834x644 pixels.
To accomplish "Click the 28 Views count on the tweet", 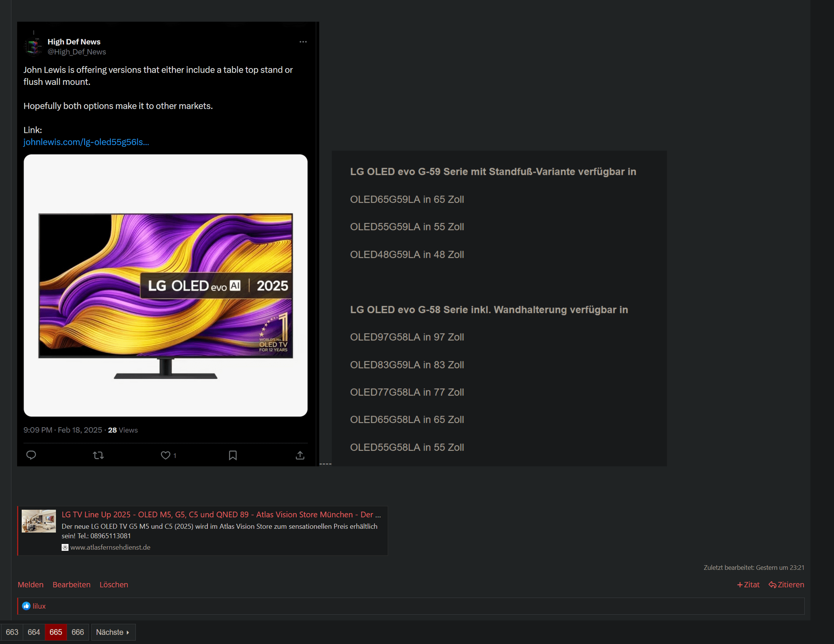I will tap(123, 430).
